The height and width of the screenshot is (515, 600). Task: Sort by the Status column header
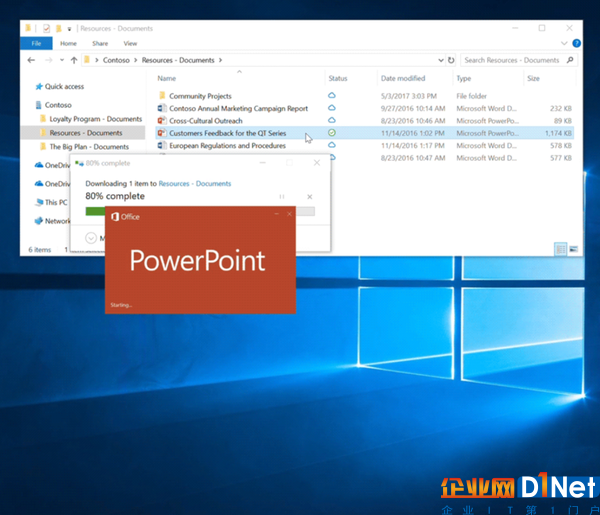click(x=338, y=78)
